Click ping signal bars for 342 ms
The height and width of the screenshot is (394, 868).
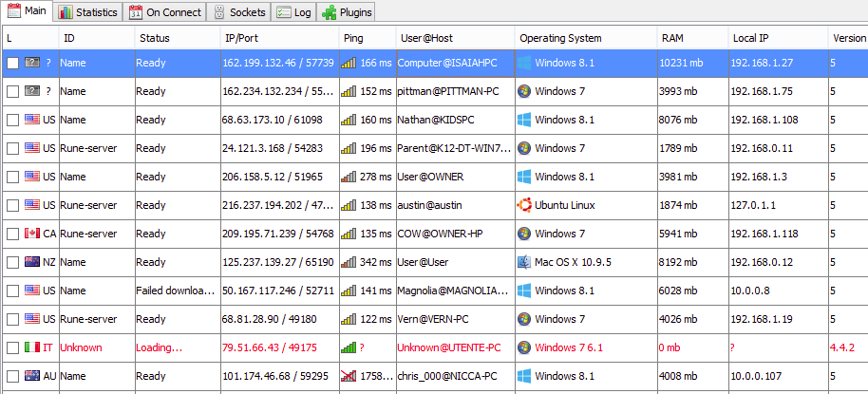(349, 262)
